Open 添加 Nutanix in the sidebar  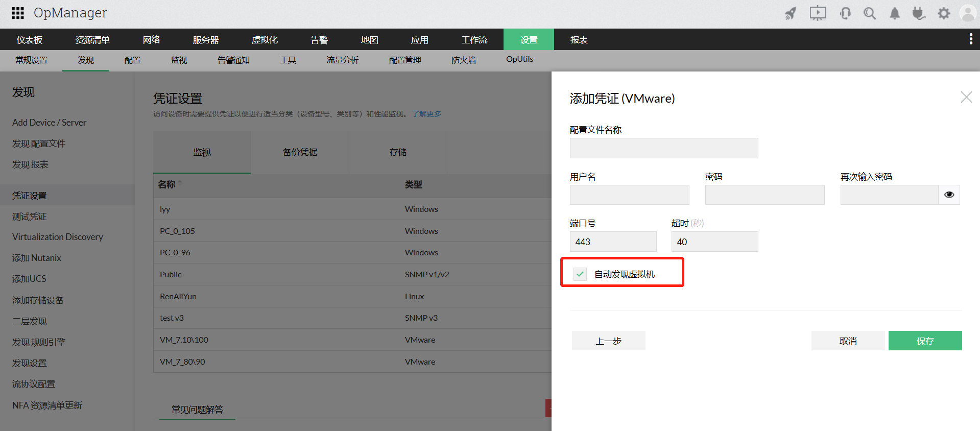[x=37, y=258]
